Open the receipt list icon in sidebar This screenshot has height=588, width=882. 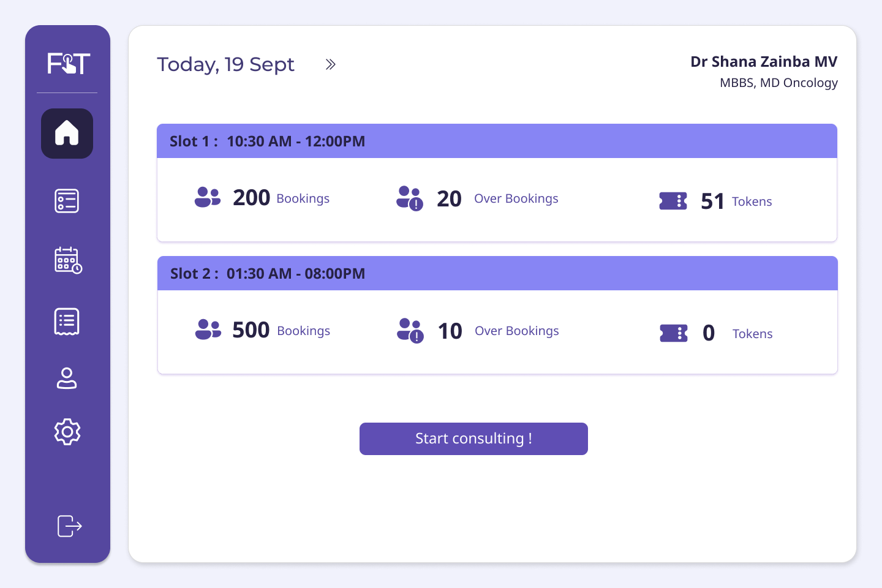pyautogui.click(x=67, y=322)
